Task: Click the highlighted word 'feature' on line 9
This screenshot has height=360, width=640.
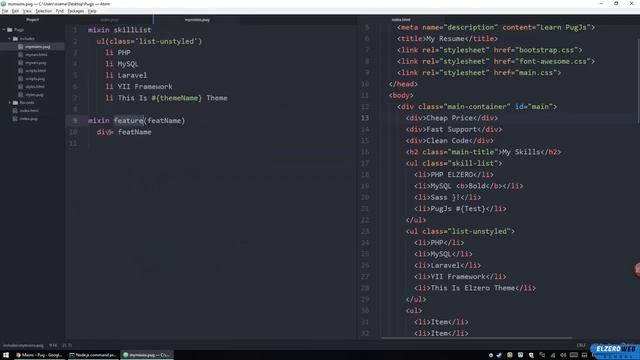Action: [129, 120]
